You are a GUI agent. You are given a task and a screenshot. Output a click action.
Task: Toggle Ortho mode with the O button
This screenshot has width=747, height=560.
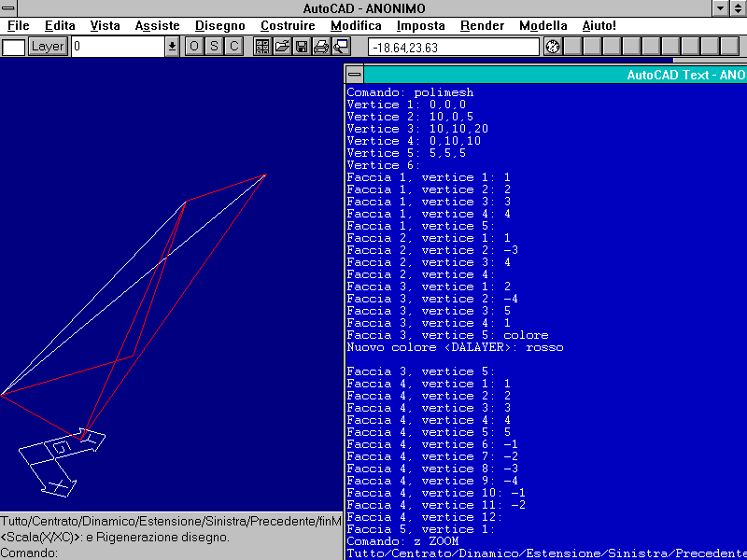click(x=194, y=46)
